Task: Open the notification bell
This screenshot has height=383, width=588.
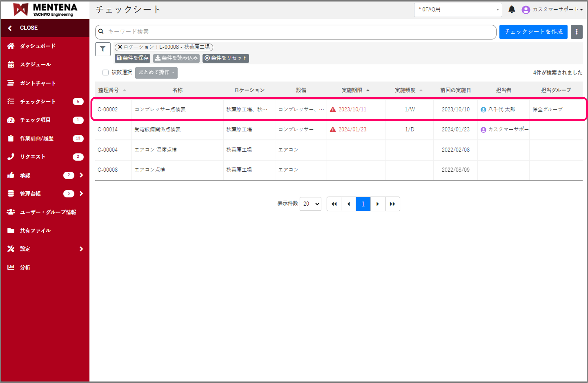Action: [511, 9]
